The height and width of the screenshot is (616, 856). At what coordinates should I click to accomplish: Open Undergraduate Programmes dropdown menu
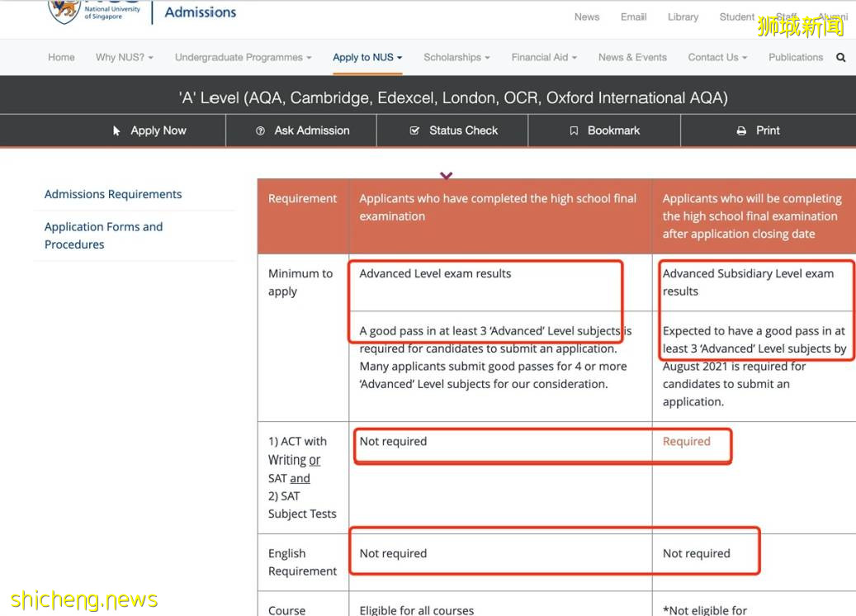(243, 58)
